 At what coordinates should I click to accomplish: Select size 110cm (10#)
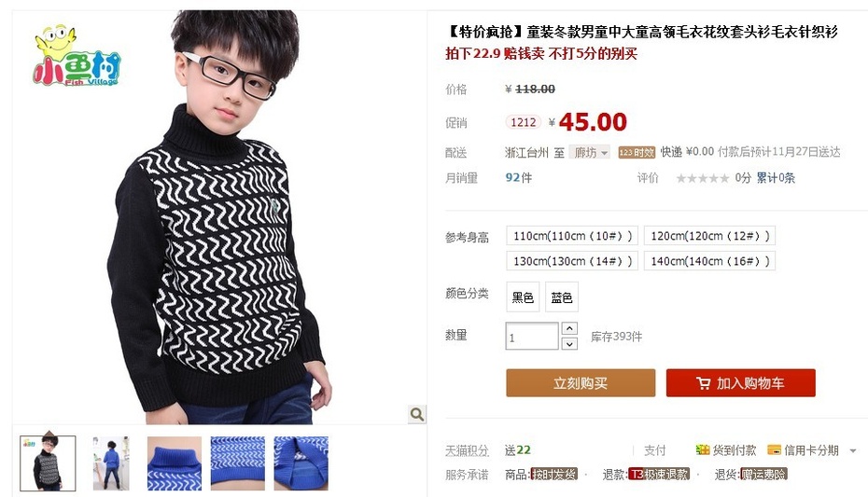point(572,236)
